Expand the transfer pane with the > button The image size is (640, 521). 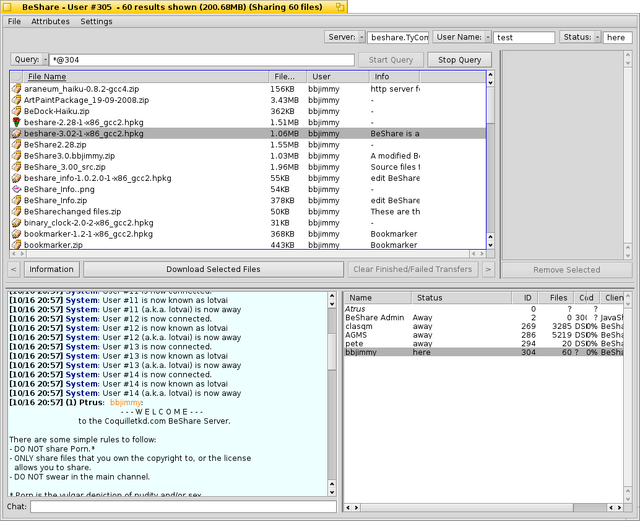click(x=488, y=269)
